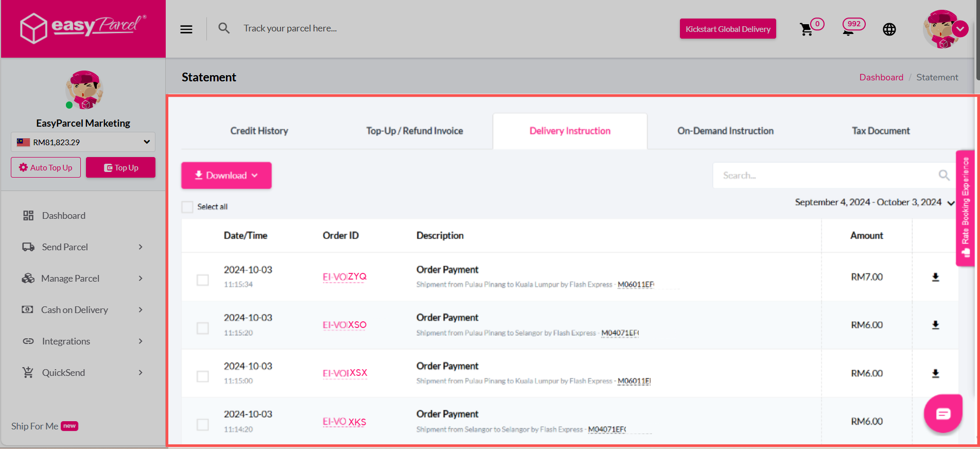Click the Top Up button

coord(120,167)
